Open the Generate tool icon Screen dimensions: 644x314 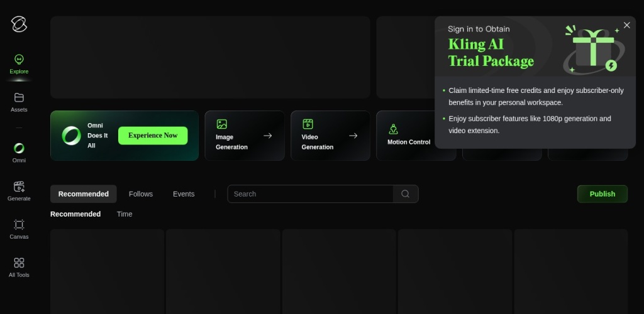pos(19,187)
